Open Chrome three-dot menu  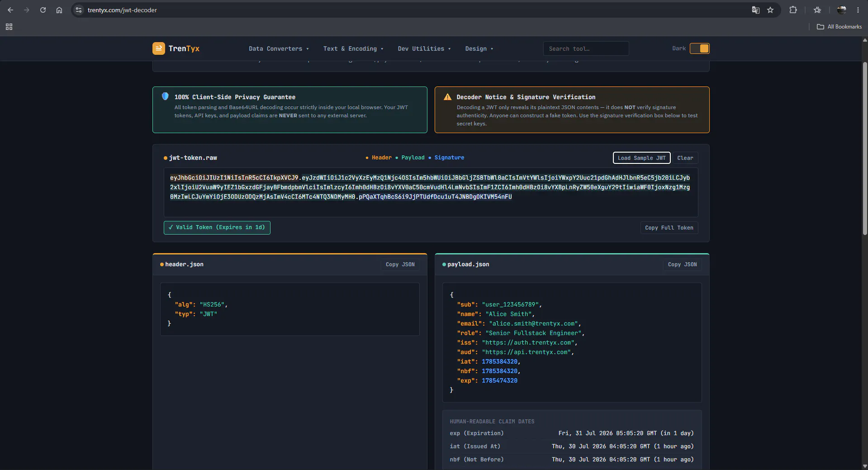click(858, 10)
